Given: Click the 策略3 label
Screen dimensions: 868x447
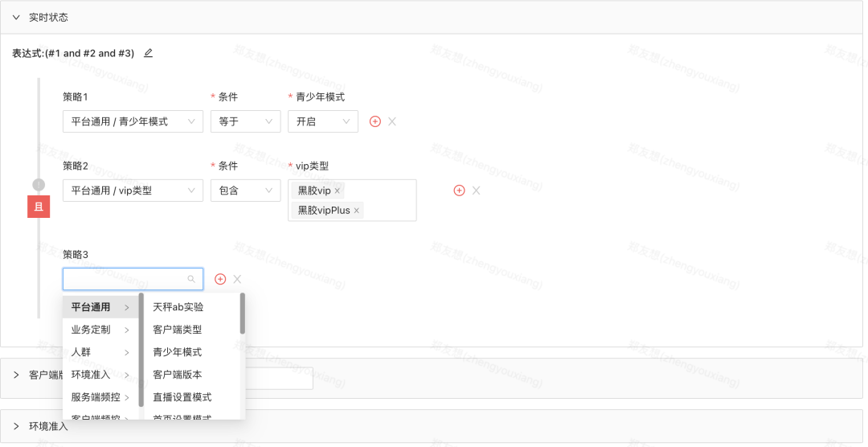Looking at the screenshot, I should pyautogui.click(x=76, y=254).
